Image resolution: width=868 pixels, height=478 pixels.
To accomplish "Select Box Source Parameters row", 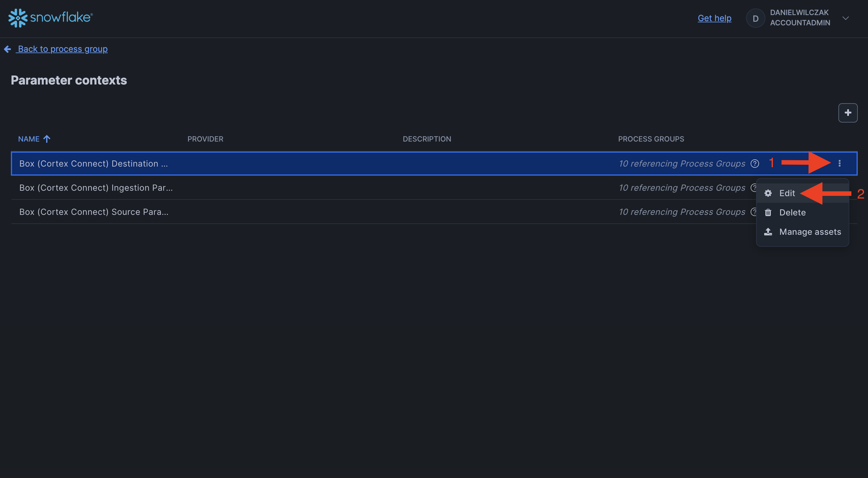I will coord(94,212).
